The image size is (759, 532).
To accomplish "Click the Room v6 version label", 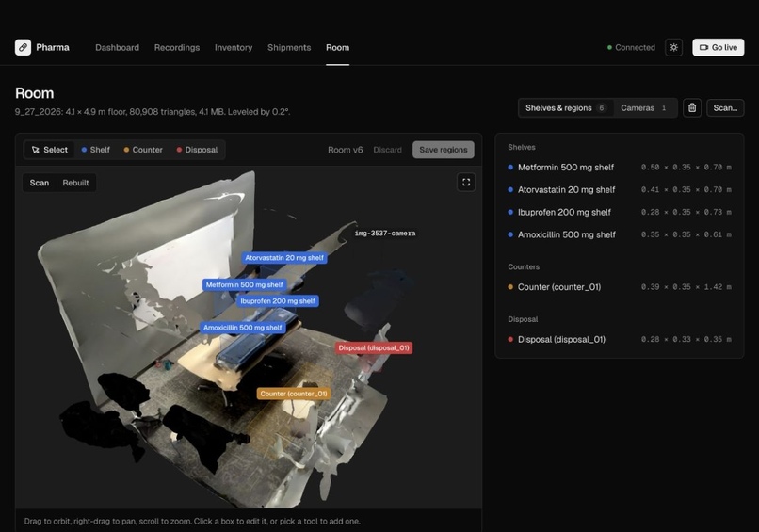I will pos(346,150).
